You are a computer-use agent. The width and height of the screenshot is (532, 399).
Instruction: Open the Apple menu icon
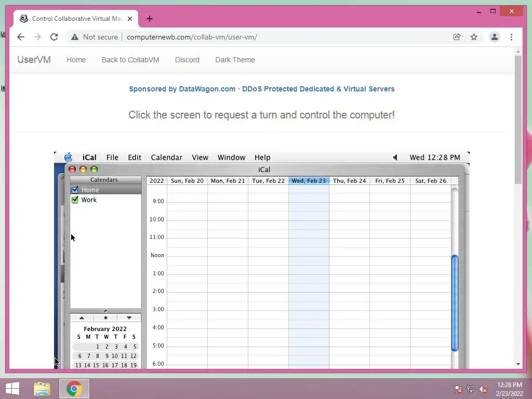click(x=68, y=157)
